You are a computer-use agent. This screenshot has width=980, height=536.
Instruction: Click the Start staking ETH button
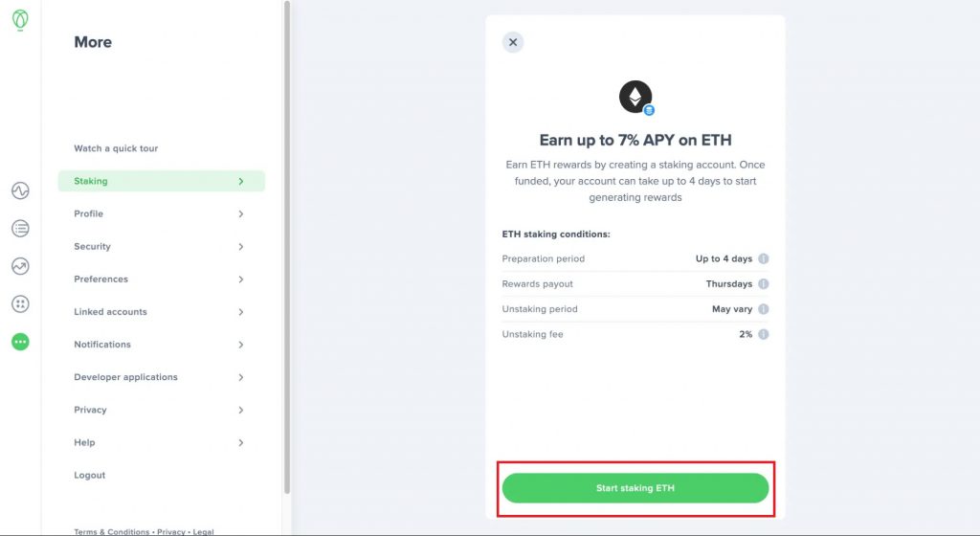coord(635,488)
